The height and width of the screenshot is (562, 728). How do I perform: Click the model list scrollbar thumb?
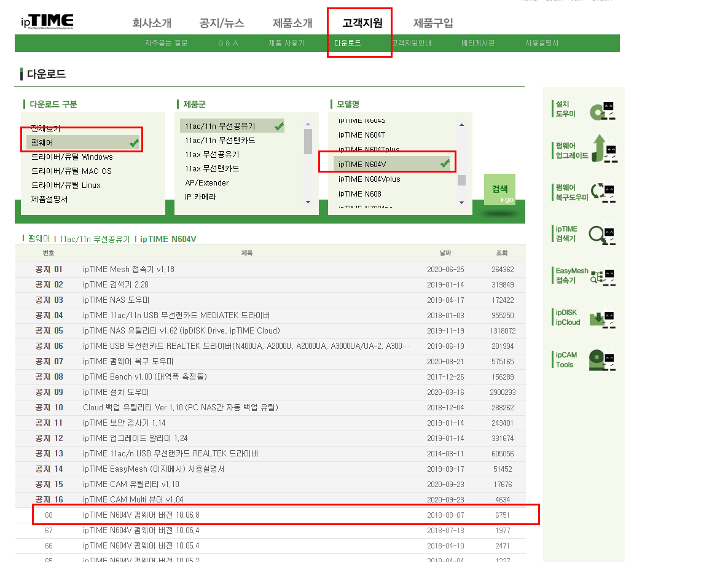(x=461, y=180)
